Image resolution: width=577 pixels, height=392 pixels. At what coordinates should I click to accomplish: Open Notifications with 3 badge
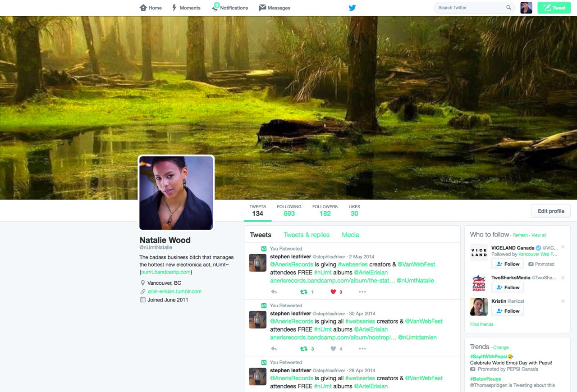click(230, 8)
